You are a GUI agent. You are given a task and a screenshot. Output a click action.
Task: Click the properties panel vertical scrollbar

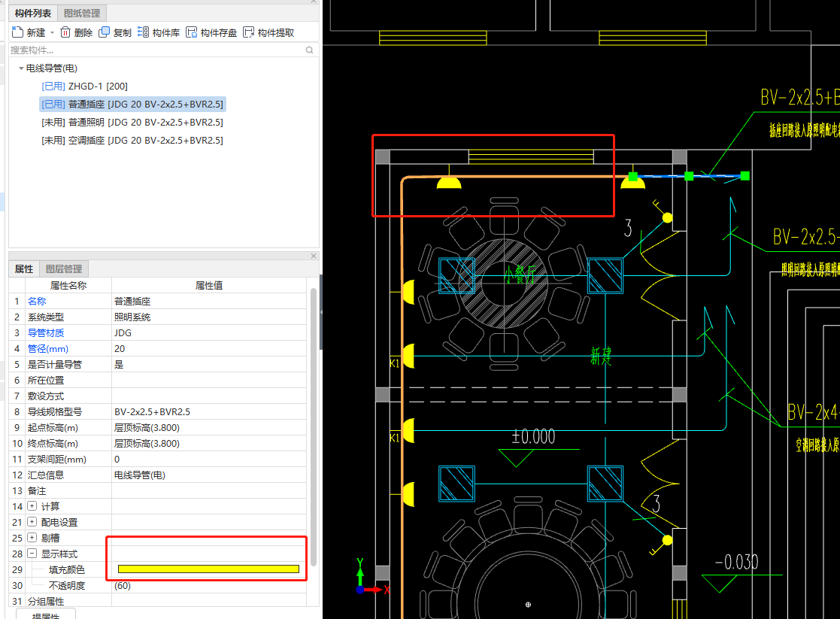pyautogui.click(x=314, y=426)
